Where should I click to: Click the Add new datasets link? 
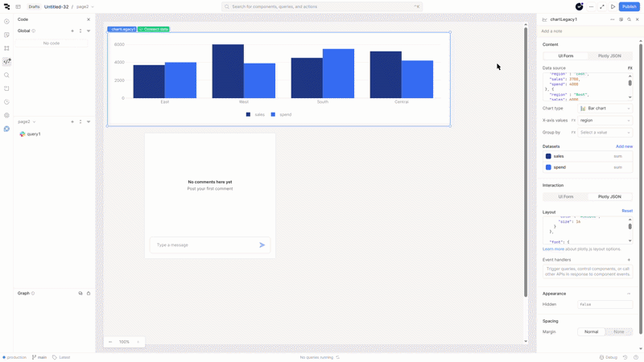tap(624, 146)
